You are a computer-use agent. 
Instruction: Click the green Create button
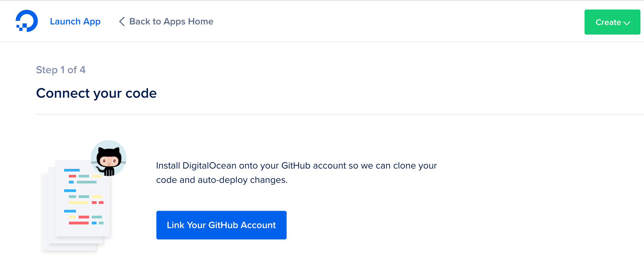[612, 22]
